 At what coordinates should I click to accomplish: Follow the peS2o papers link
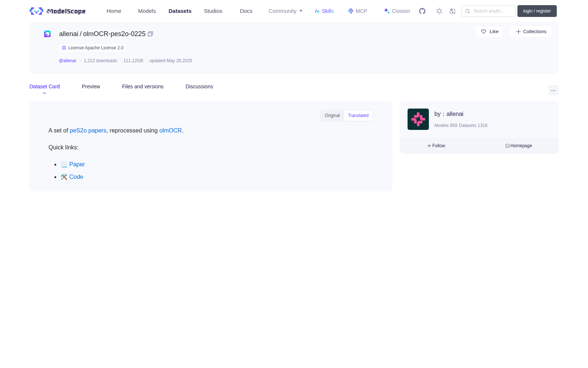pos(88,131)
